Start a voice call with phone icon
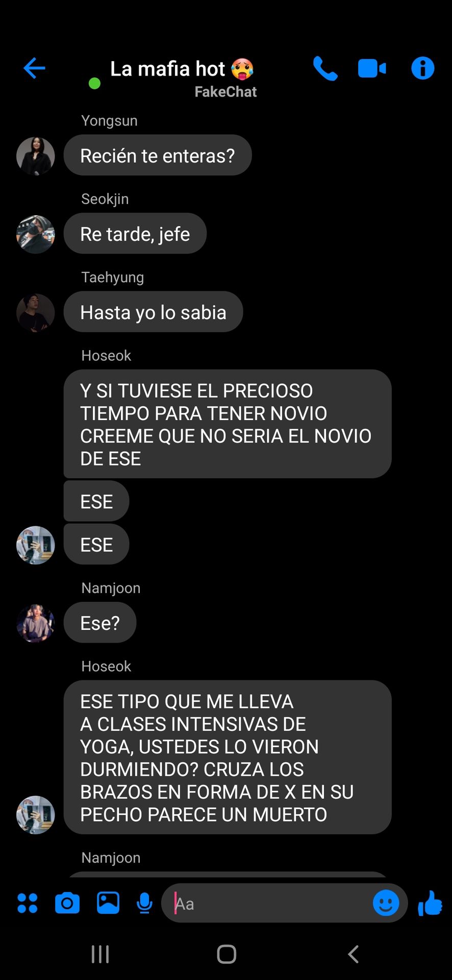The width and height of the screenshot is (452, 980). (325, 68)
